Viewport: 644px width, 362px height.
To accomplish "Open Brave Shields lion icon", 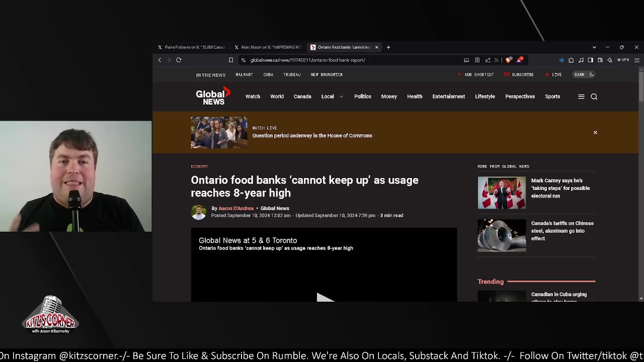I will (x=509, y=60).
